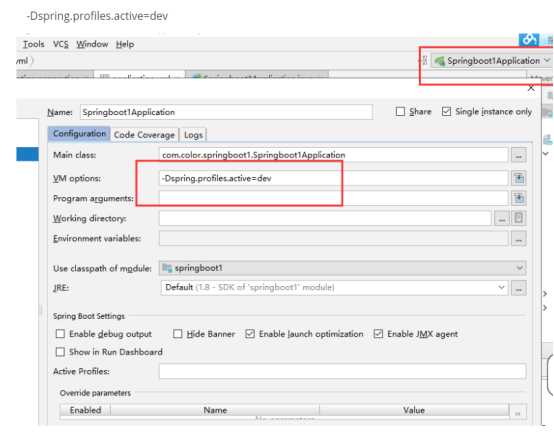Enable the Share checkbox
This screenshot has width=554, height=439.
click(400, 112)
